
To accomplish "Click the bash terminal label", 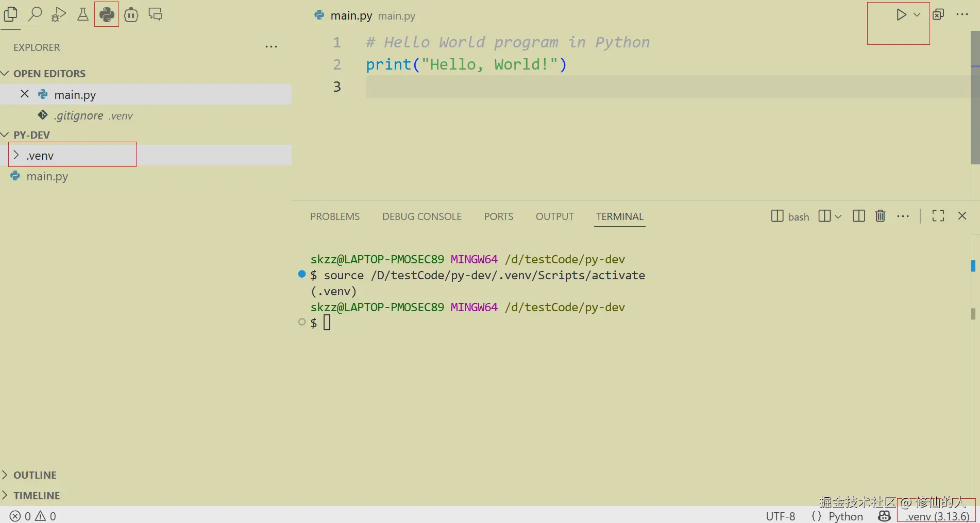I will (798, 217).
